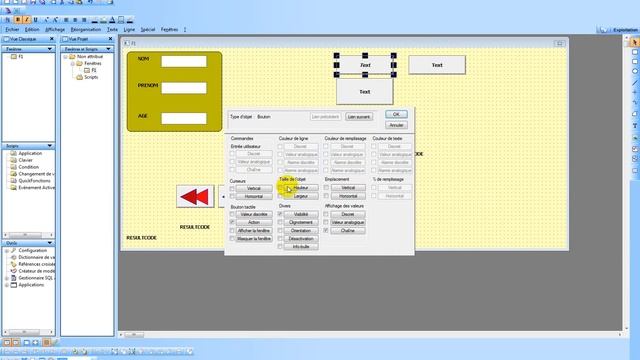Click the Dictionnaire de variables icon
Screen dimensions: 640x360
click(13, 258)
